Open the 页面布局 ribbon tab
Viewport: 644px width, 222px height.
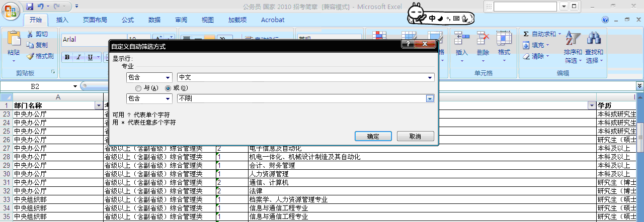point(95,20)
